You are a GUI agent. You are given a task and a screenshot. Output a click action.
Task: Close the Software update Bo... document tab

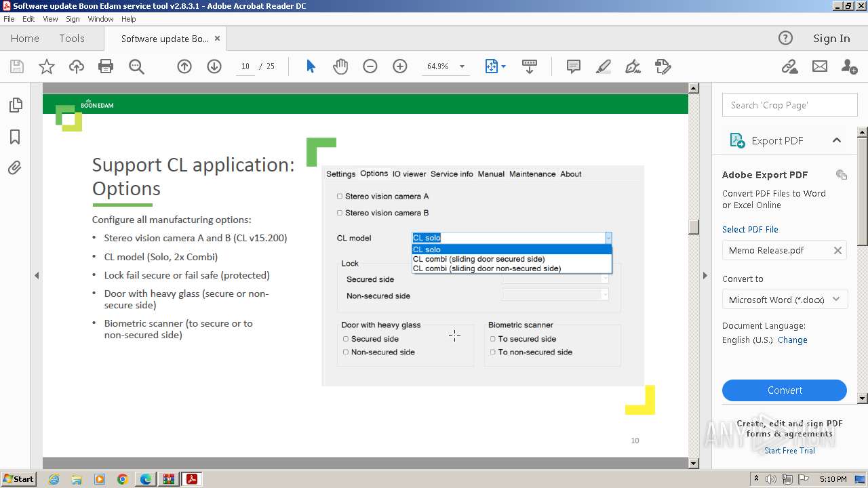217,38
